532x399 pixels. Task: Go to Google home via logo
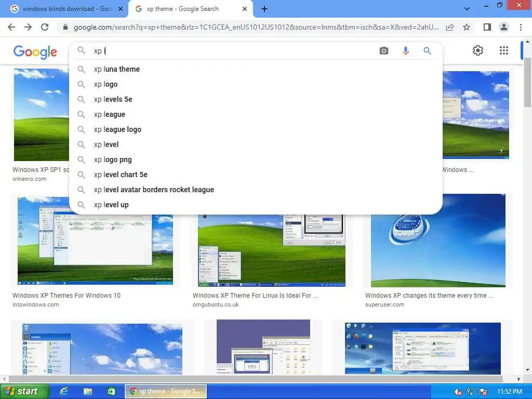[x=35, y=52]
